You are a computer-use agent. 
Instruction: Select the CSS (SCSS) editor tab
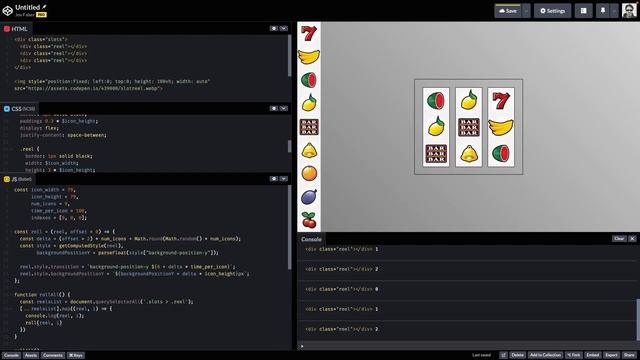(x=19, y=109)
